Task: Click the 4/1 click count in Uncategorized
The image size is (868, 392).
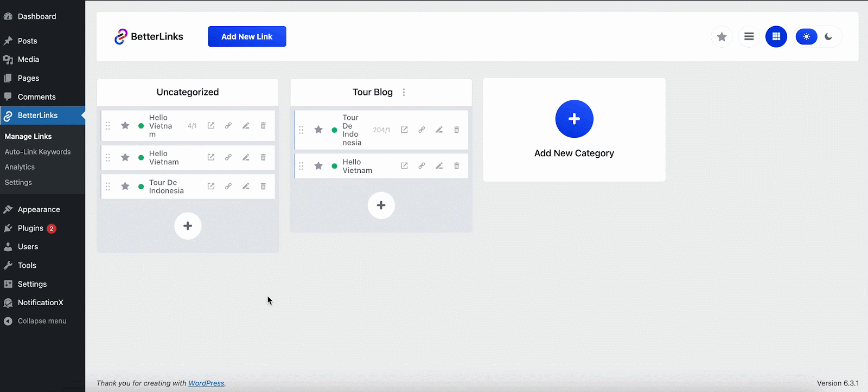Action: (192, 126)
